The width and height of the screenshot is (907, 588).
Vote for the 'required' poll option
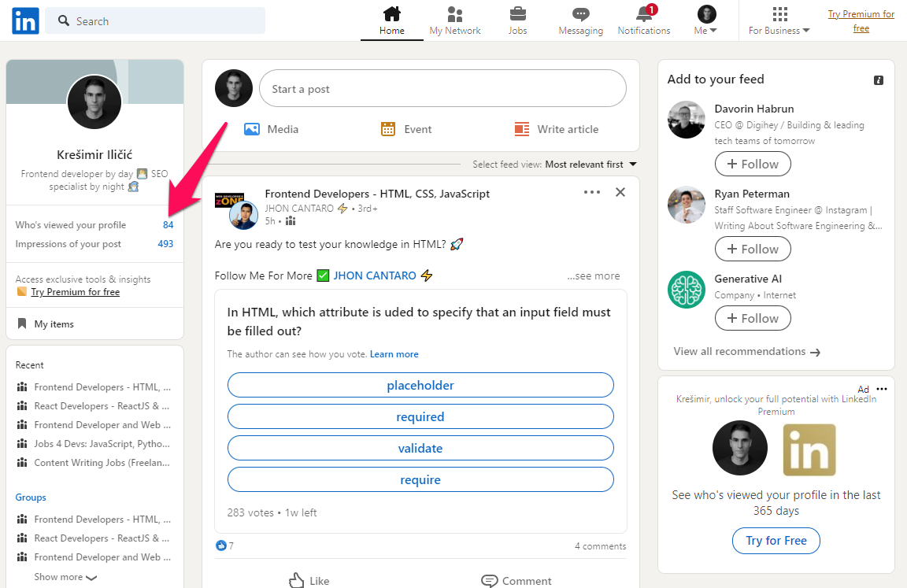(x=420, y=416)
